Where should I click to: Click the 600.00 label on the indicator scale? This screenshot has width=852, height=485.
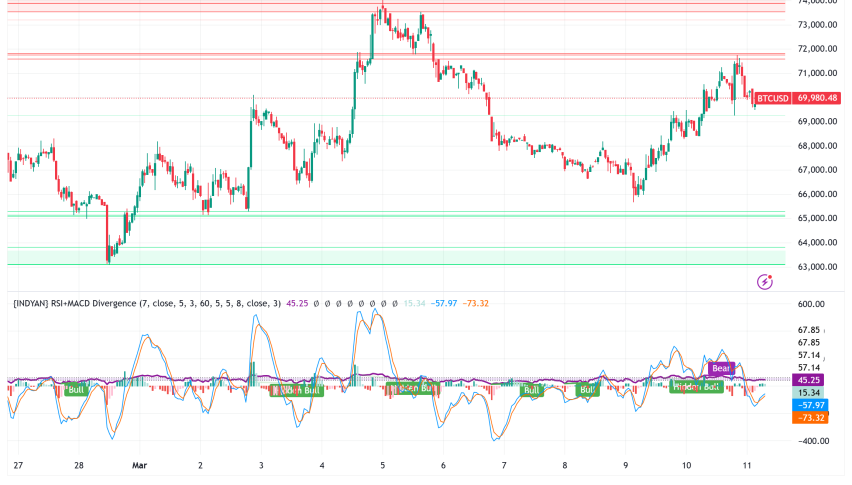[x=812, y=304]
